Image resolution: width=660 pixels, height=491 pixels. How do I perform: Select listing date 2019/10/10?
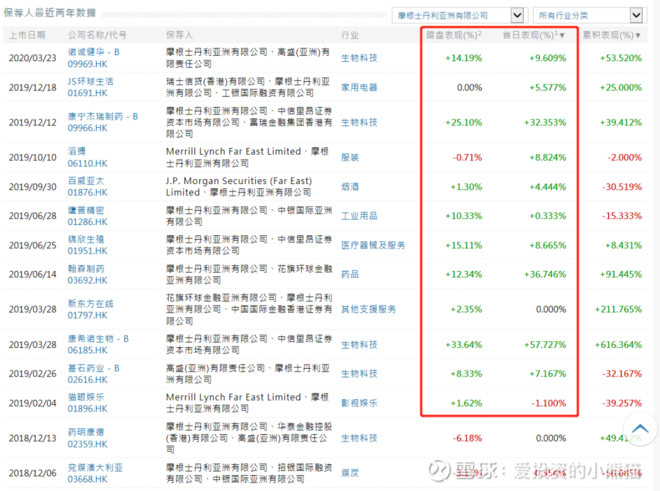[x=32, y=157]
